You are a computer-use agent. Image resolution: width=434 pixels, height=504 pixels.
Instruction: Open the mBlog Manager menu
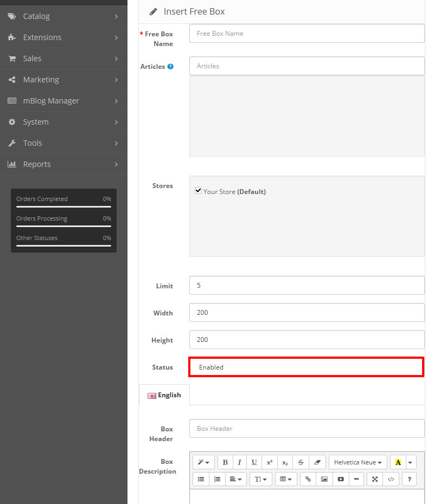[x=63, y=101]
